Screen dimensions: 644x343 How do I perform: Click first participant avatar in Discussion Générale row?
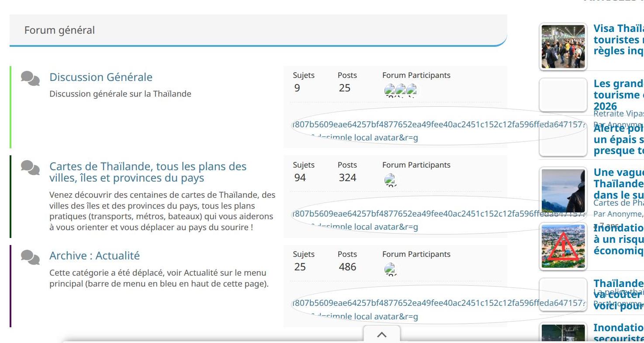point(389,90)
